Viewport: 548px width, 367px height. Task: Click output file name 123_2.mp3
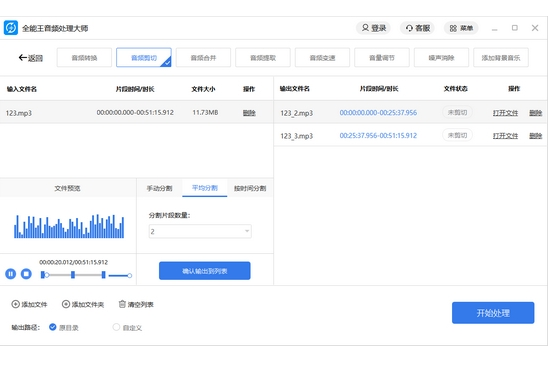[296, 113]
